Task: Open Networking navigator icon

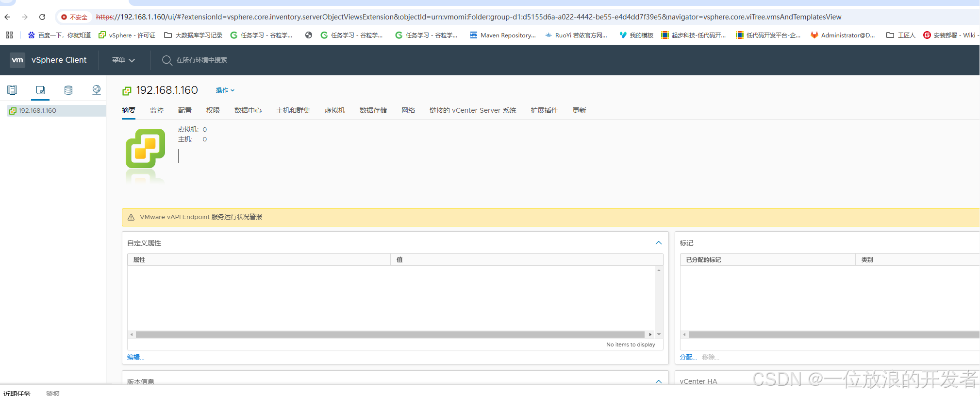Action: click(97, 90)
